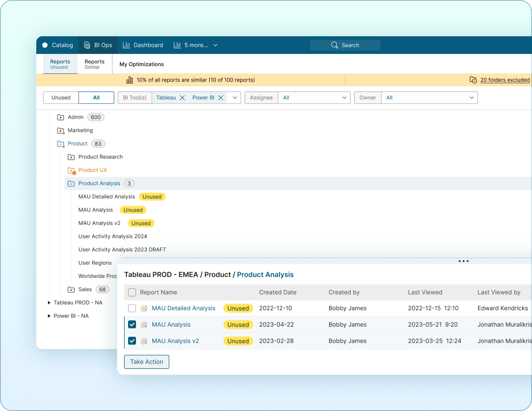Viewport: 532px width, 411px height.
Task: Check the select-all checkbox in the table header
Action: (x=132, y=292)
